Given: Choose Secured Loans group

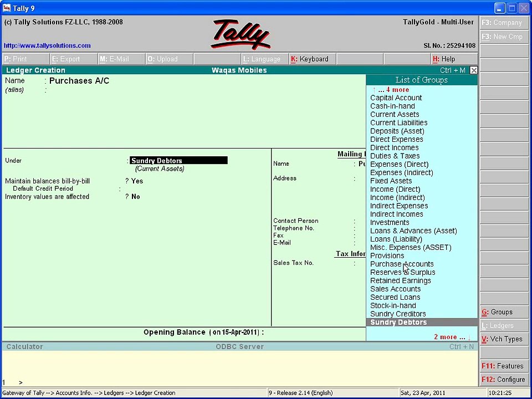Looking at the screenshot, I should 395,297.
